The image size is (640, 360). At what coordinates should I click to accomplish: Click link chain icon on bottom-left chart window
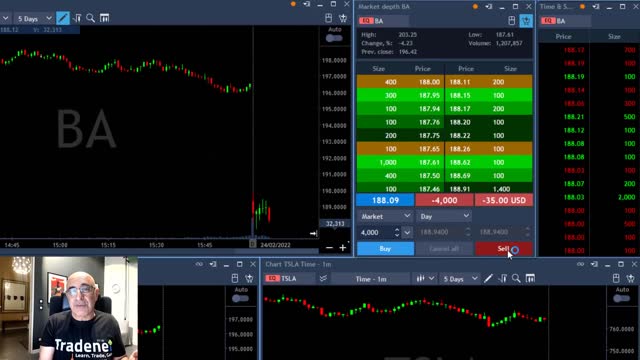point(199,264)
